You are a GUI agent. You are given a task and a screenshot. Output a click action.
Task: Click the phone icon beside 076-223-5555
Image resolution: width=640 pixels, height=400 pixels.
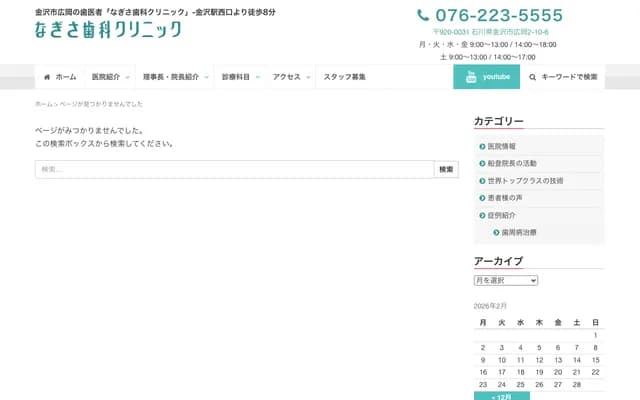pos(424,15)
